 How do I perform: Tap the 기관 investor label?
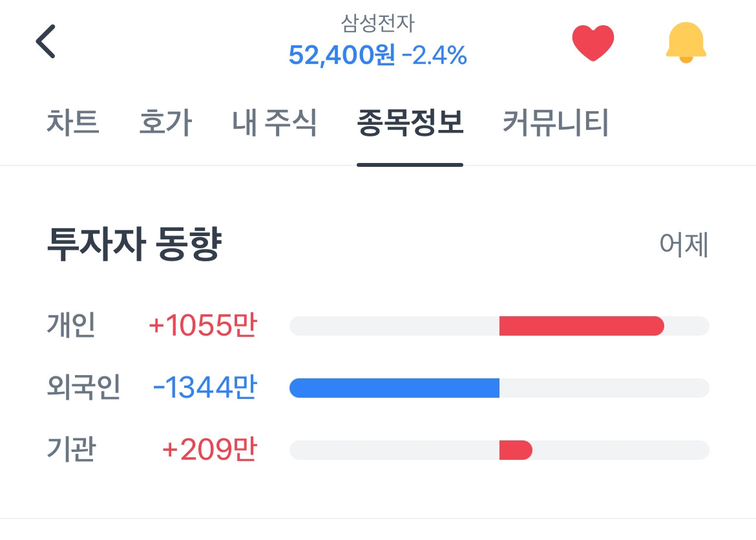click(x=71, y=450)
